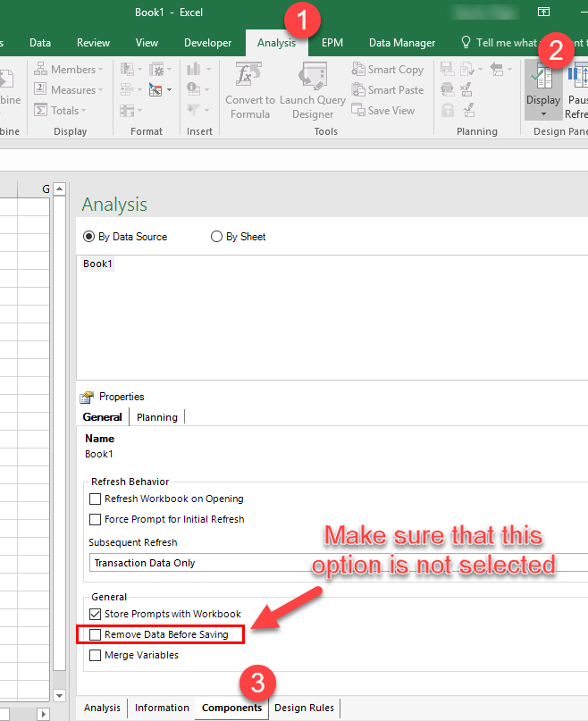The image size is (588, 721).
Task: Open the Data Manager tab
Action: tap(401, 43)
